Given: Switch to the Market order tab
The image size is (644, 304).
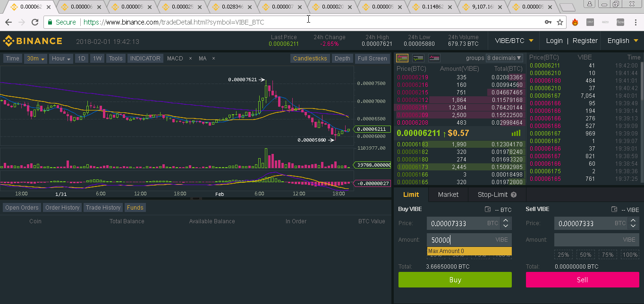Looking at the screenshot, I should pos(448,194).
